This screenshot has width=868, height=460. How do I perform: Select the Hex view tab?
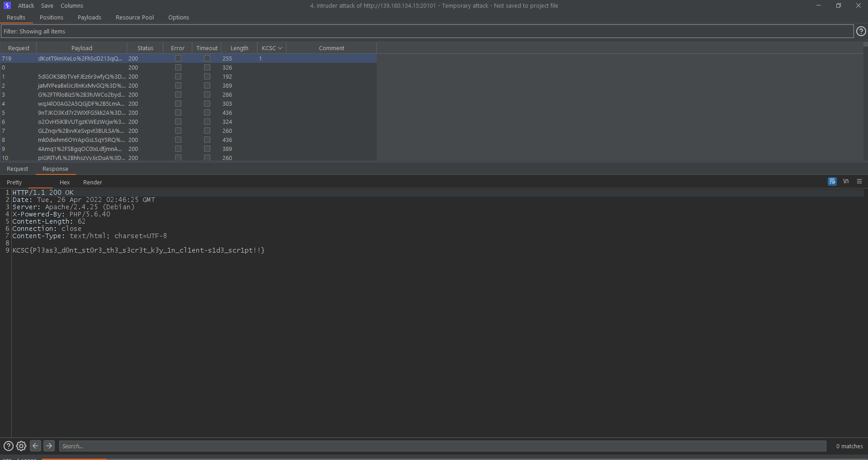point(65,182)
